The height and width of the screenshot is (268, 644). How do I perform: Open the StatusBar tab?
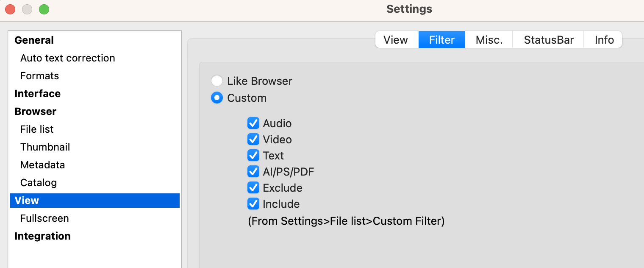549,40
